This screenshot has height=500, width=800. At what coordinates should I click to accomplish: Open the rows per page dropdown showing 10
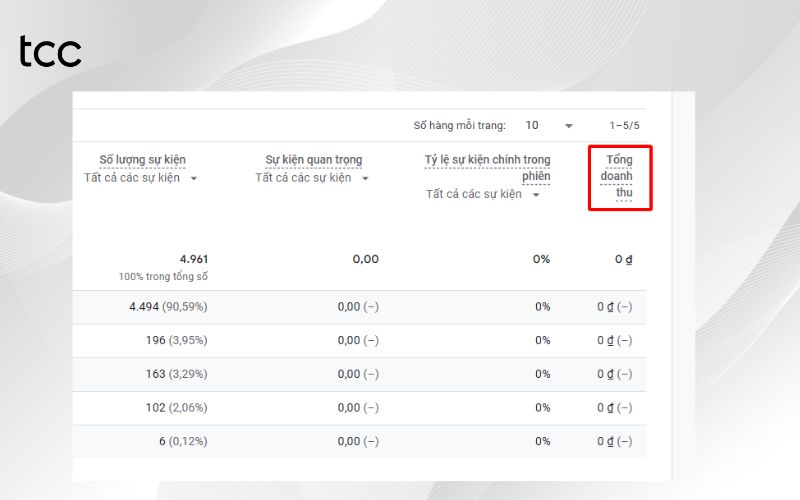(x=549, y=126)
